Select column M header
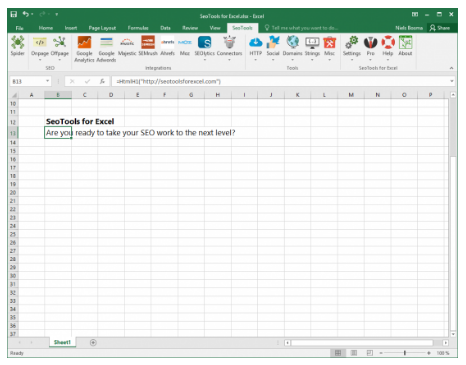The image size is (466, 365). (x=351, y=95)
